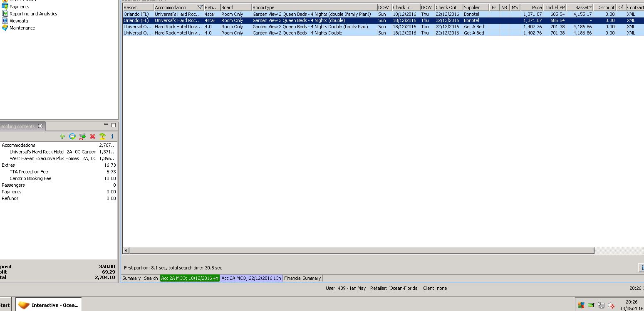Click the Windows Start button
Image resolution: width=644 pixels, height=311 pixels.
5,305
